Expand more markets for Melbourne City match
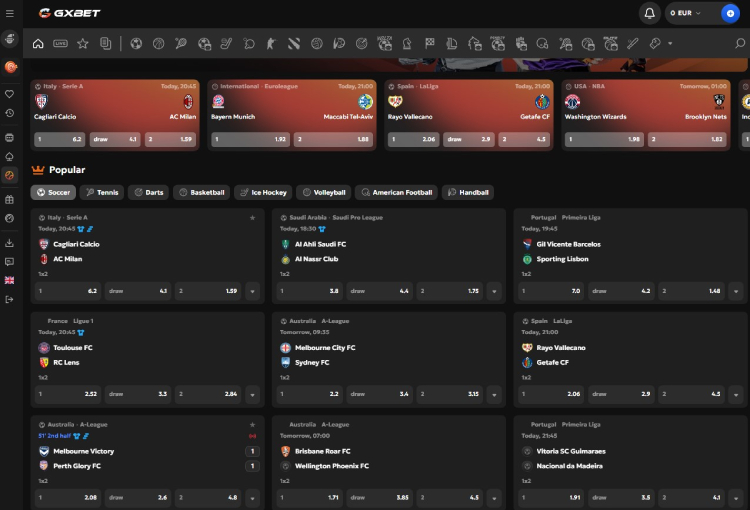The height and width of the screenshot is (510, 750). [494, 395]
